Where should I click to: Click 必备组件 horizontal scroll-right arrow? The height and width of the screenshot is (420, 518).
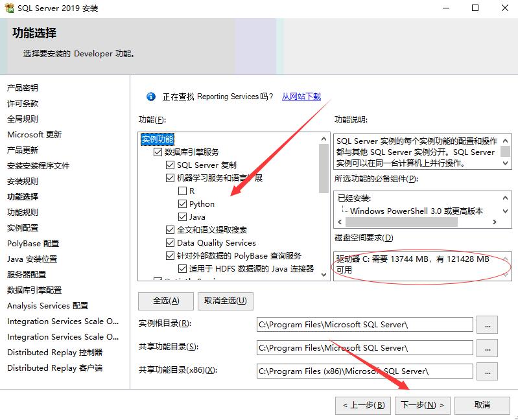(495, 222)
